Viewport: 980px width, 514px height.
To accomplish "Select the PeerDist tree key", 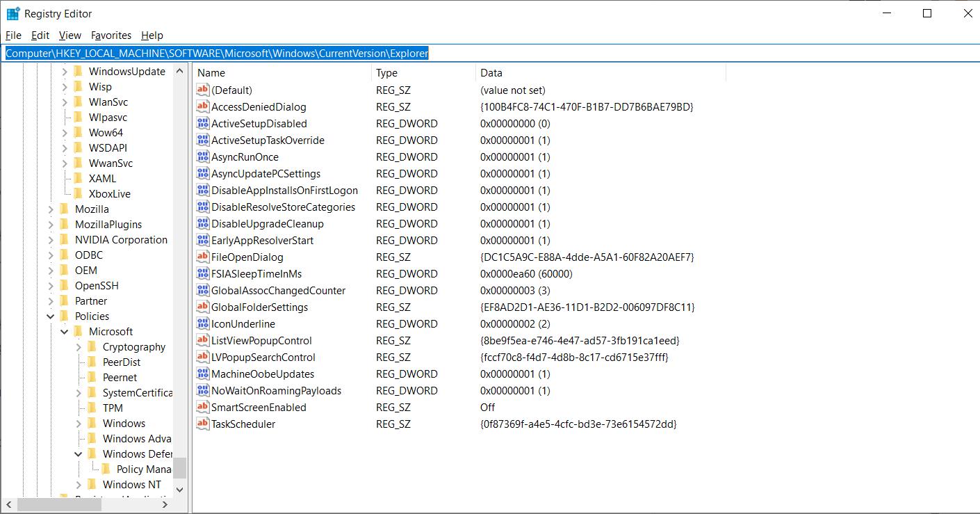I will tap(122, 362).
